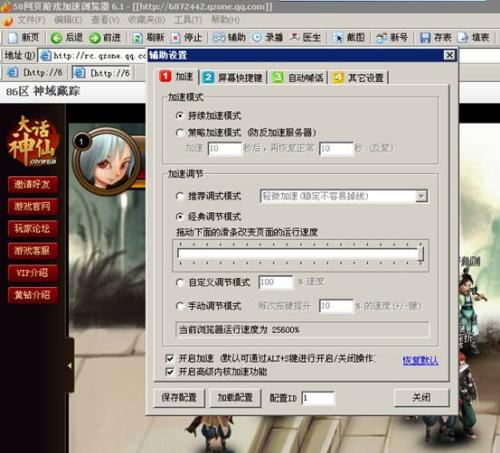Click the 游戏官网 sidebar button
The image size is (500, 453).
(33, 206)
